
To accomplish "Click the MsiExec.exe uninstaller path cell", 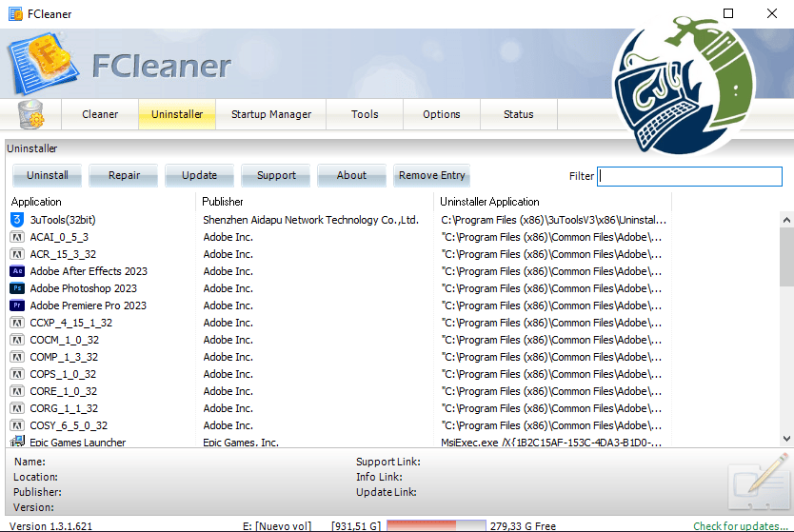I will pyautogui.click(x=551, y=443).
